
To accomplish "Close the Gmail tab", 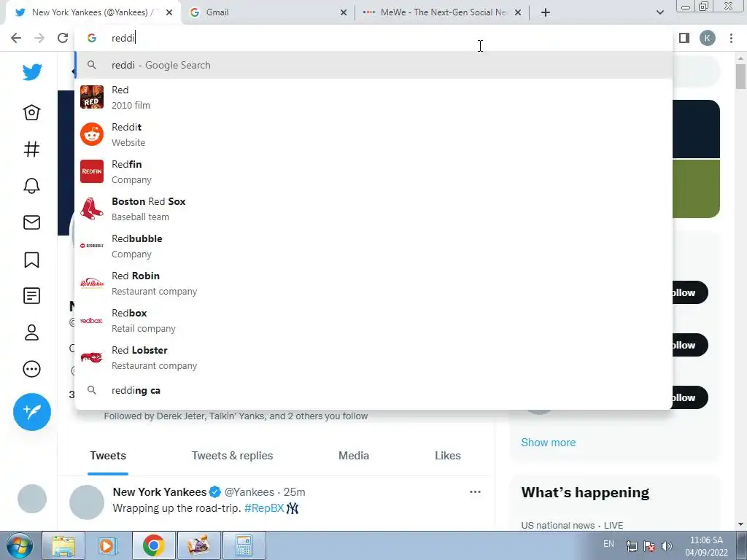I will click(x=344, y=13).
